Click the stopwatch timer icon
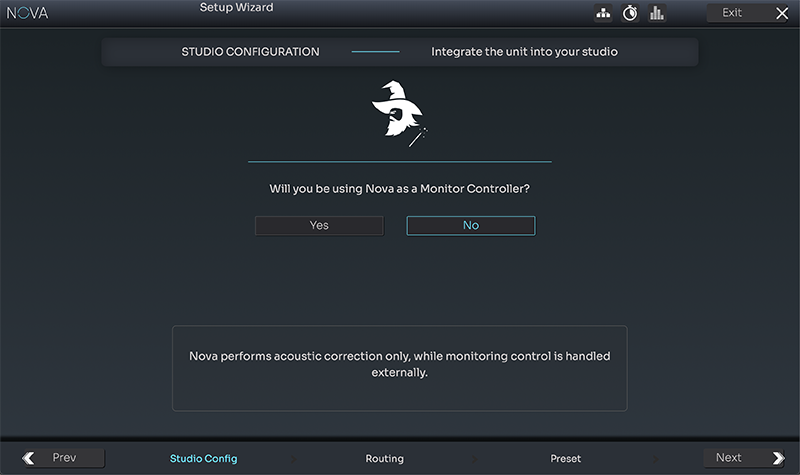Viewport: 800px width, 475px height. pyautogui.click(x=630, y=13)
